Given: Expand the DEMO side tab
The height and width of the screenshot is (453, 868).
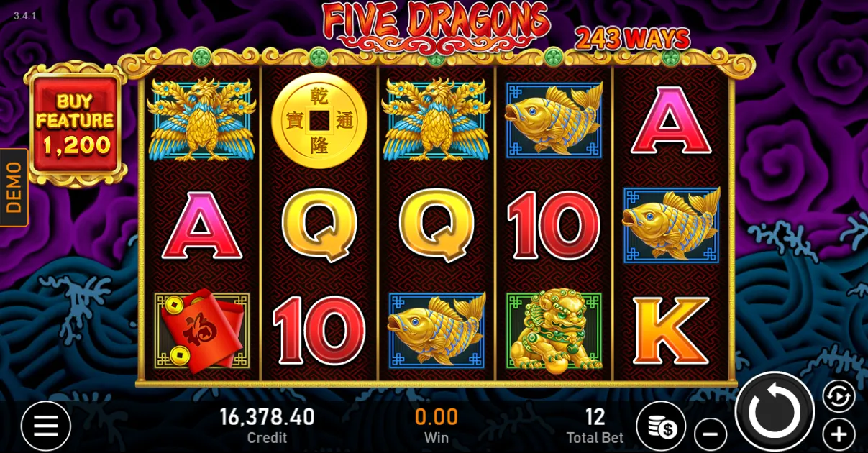Looking at the screenshot, I should click(x=14, y=187).
